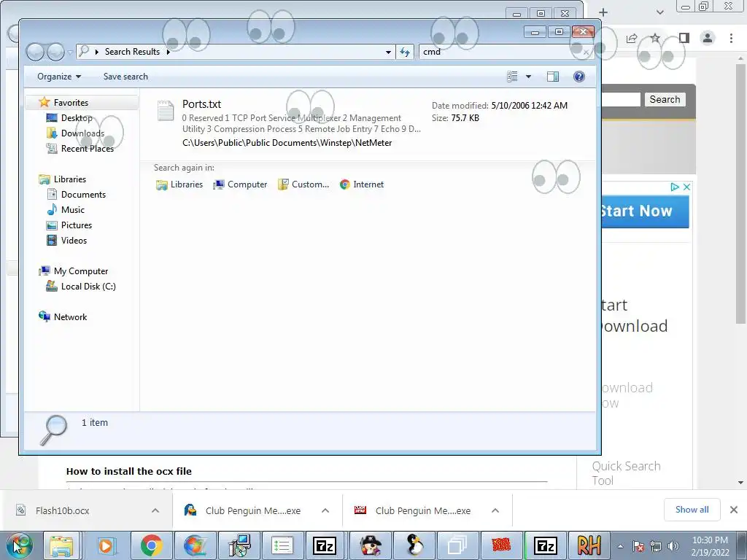Click Search Results breadcrumb
This screenshot has width=747, height=560.
point(132,52)
